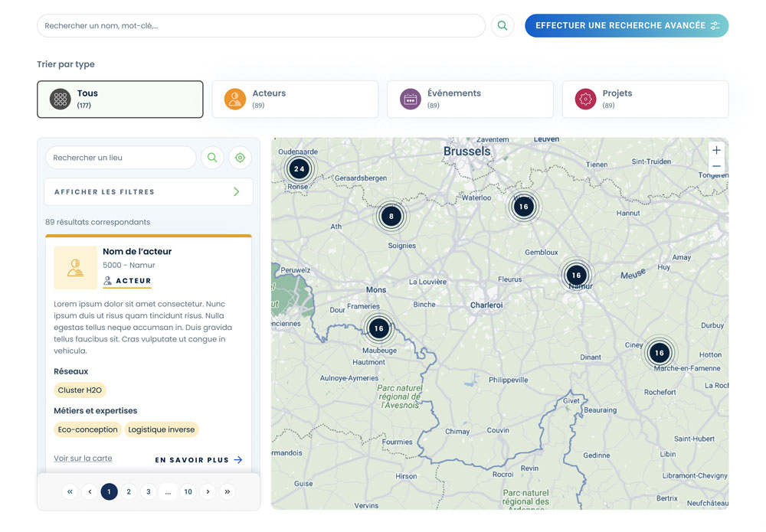The image size is (766, 532).
Task: Focus the Rechercher un lieu field
Action: click(x=121, y=158)
